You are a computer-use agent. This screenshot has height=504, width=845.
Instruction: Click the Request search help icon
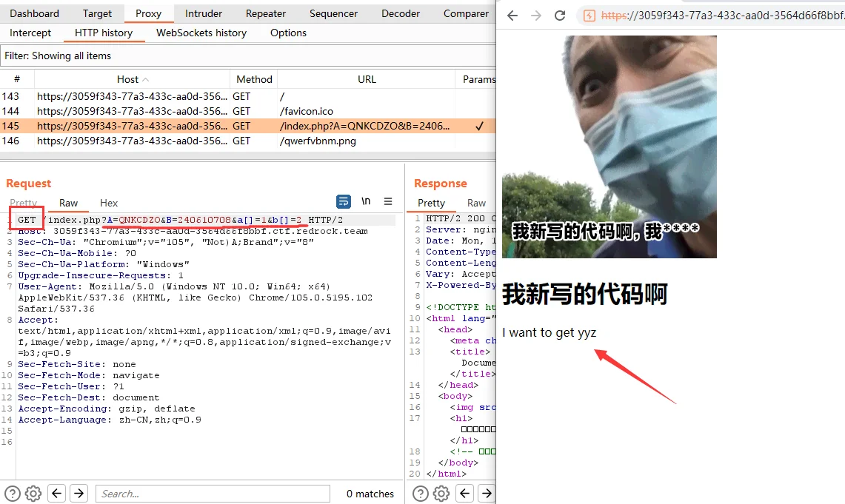pos(13,494)
